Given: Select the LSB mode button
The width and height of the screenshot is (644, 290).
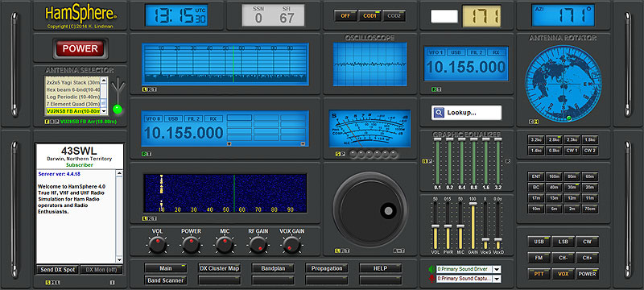Looking at the screenshot, I should coord(563,242).
